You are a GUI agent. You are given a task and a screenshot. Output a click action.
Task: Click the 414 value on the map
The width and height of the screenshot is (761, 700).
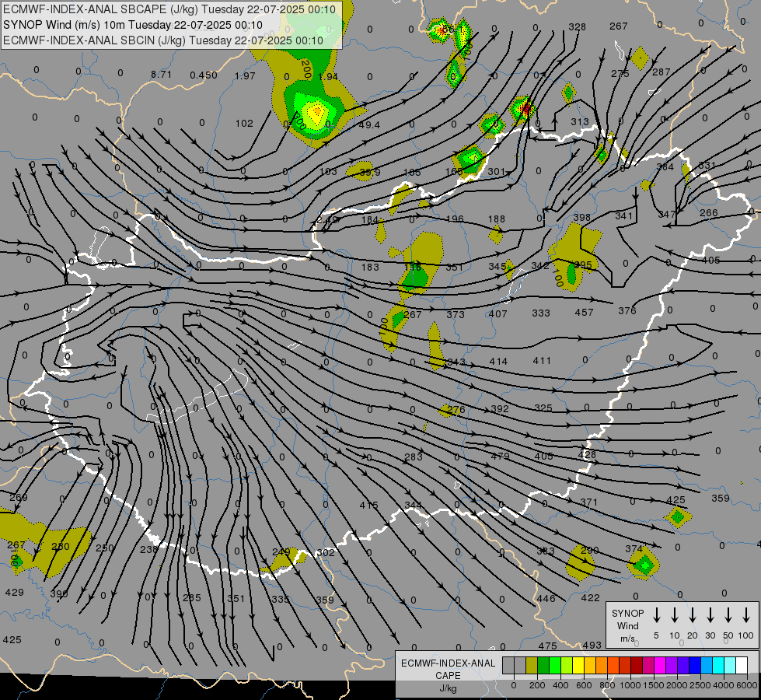pyautogui.click(x=498, y=361)
